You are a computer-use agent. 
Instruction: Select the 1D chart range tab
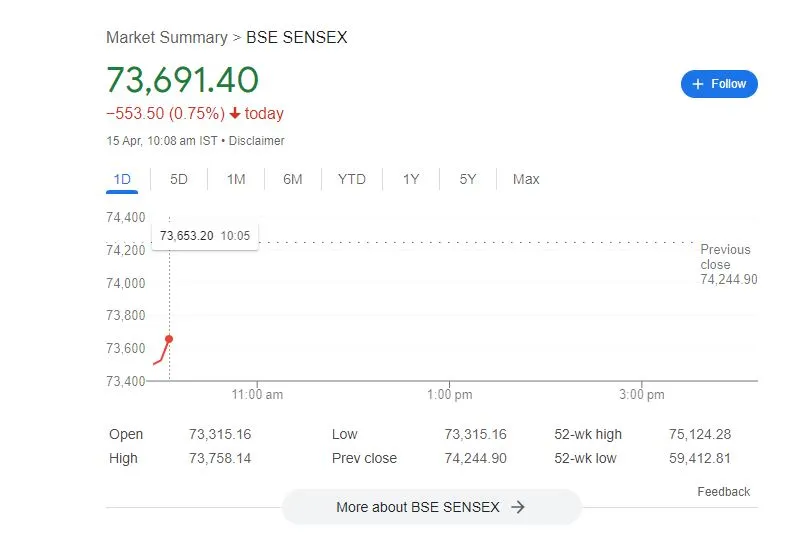point(122,179)
